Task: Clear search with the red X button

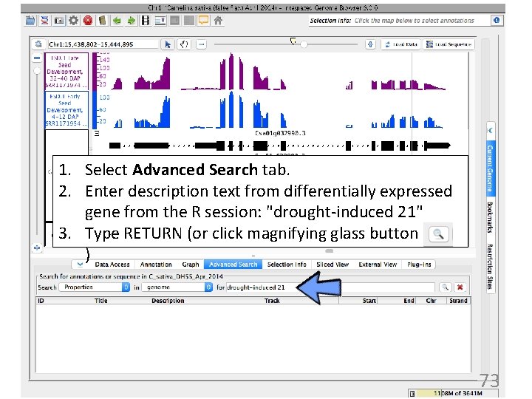Action: [460, 287]
